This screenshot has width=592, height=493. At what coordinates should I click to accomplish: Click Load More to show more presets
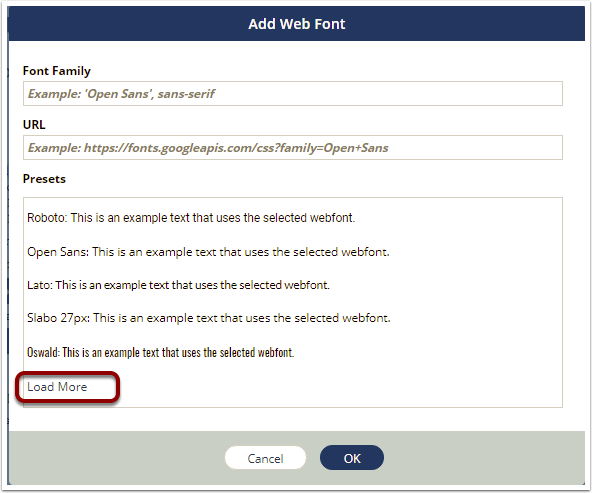point(57,387)
